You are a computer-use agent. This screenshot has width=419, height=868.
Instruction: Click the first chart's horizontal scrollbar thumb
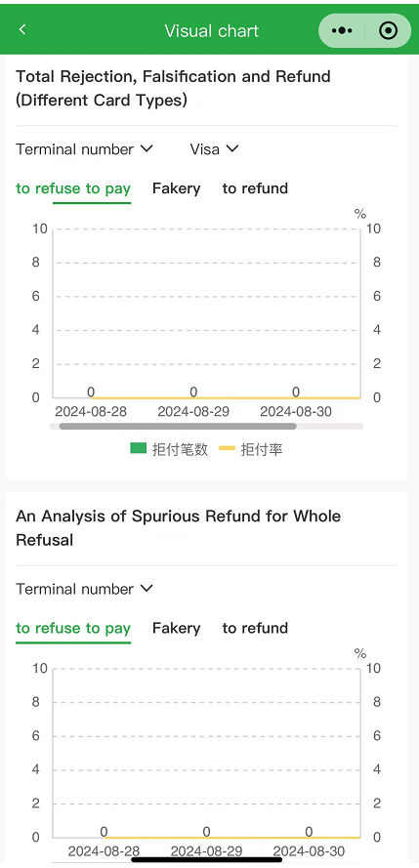[x=178, y=427]
